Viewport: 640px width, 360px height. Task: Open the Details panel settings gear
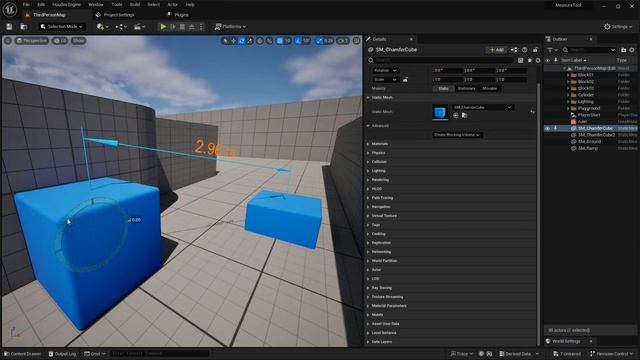538,60
